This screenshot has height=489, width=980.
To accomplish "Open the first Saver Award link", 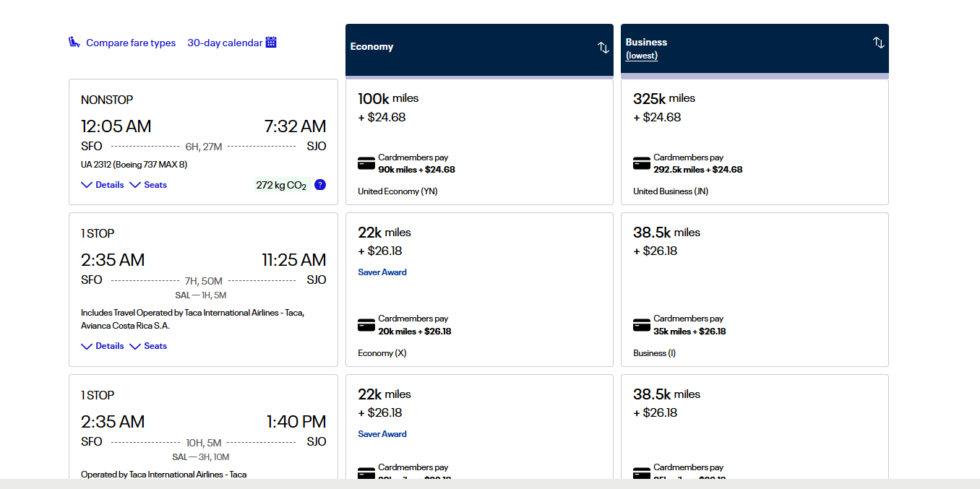I will pyautogui.click(x=382, y=272).
